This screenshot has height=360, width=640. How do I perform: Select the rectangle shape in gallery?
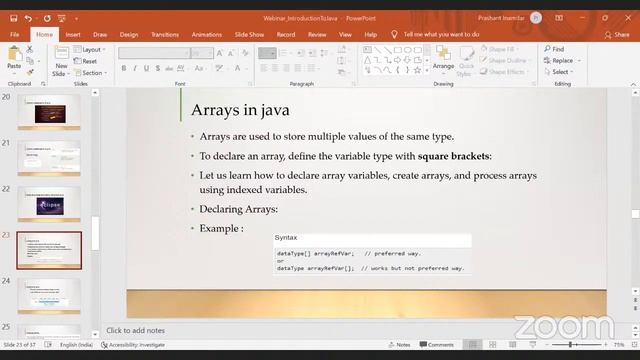pyautogui.click(x=397, y=50)
